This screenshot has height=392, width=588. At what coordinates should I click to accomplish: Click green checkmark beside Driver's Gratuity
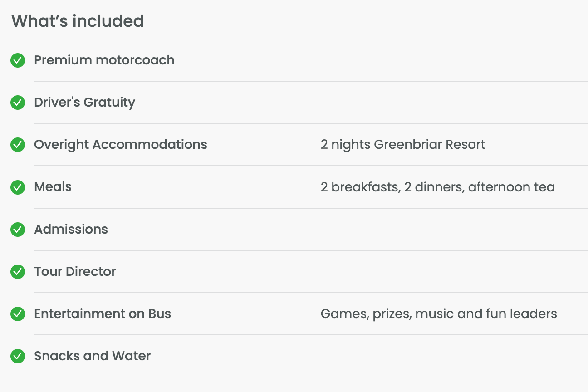pyautogui.click(x=18, y=103)
